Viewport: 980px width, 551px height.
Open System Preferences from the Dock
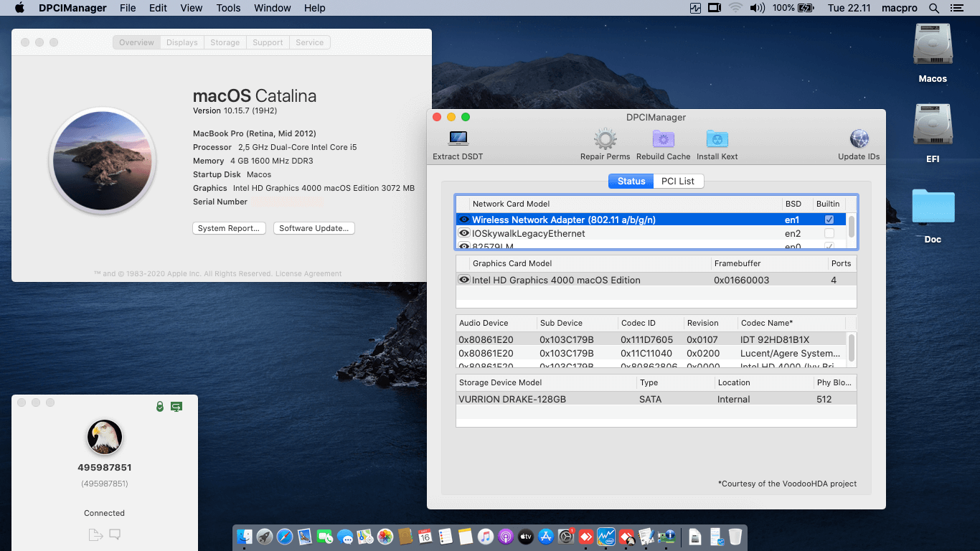click(566, 536)
